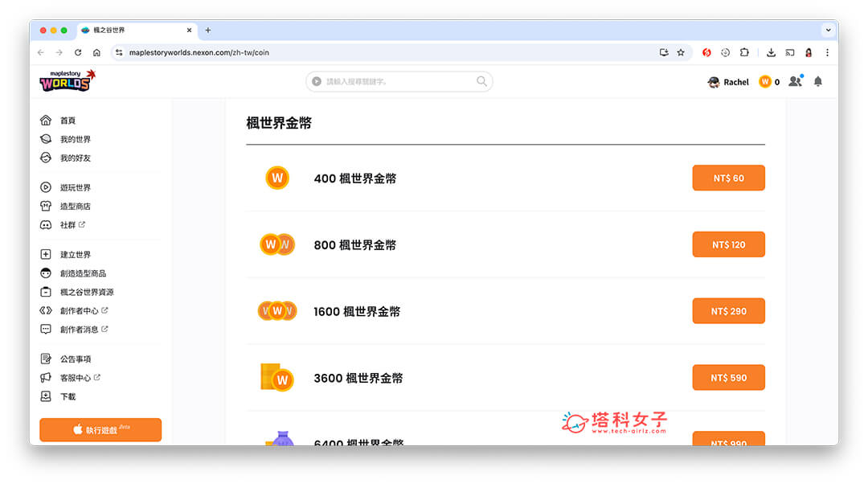868x484 pixels.
Task: Open 首頁 home in sidebar
Action: click(x=68, y=121)
